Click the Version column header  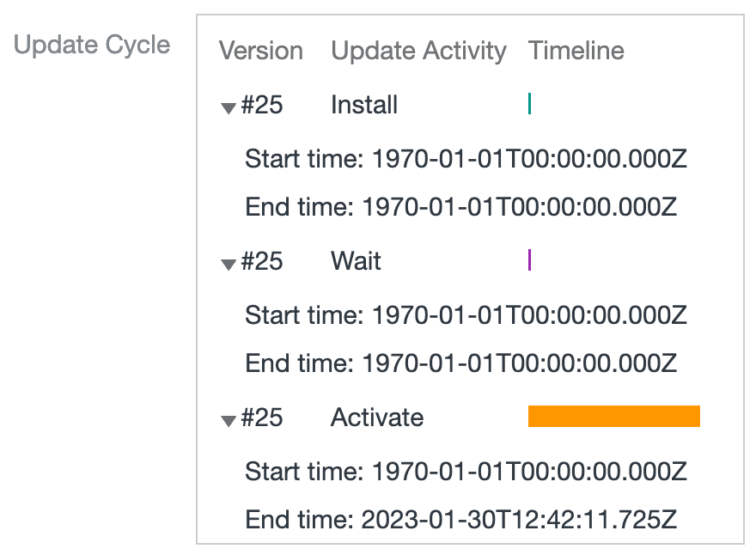coord(261,51)
